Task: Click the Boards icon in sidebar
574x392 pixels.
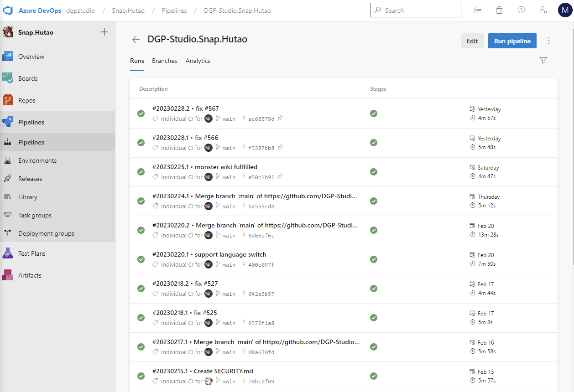Action: (8, 78)
